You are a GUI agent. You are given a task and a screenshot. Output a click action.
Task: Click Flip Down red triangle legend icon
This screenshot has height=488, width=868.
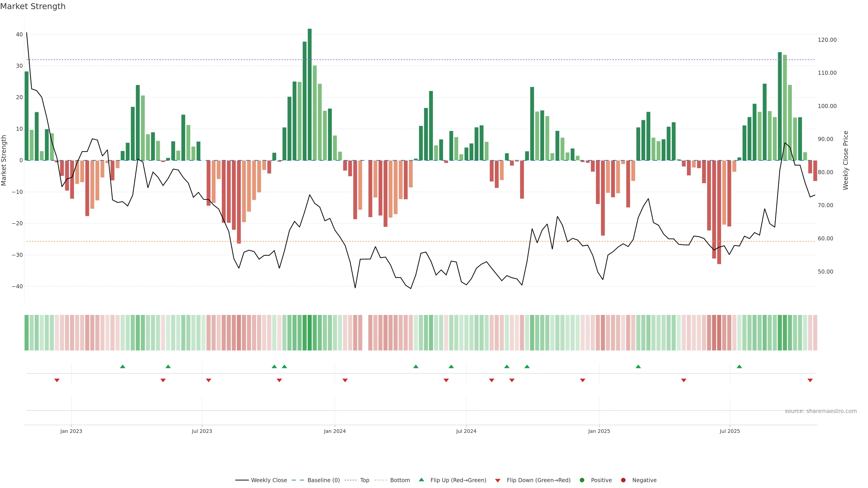(x=498, y=481)
